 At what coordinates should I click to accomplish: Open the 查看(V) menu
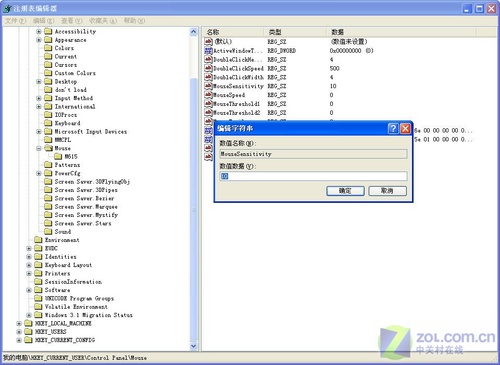[71, 21]
